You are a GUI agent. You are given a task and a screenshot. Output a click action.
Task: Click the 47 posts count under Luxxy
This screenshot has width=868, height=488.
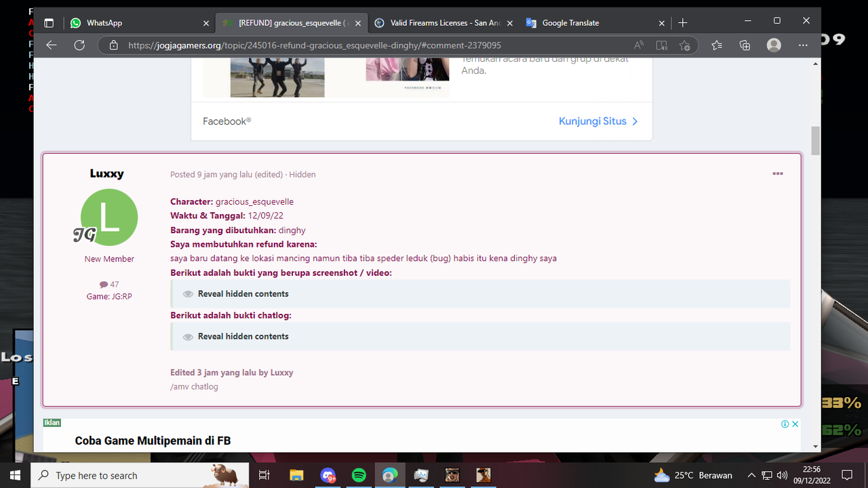pyautogui.click(x=109, y=285)
